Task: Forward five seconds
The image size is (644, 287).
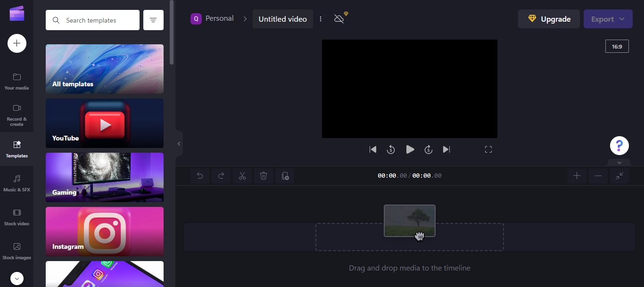Action: click(429, 149)
